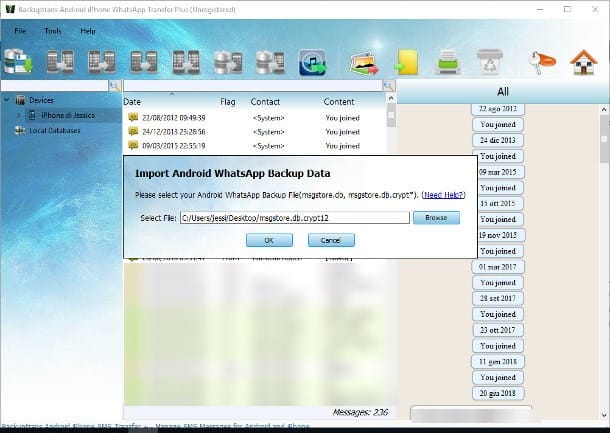Click Cancel in import dialog

[331, 240]
